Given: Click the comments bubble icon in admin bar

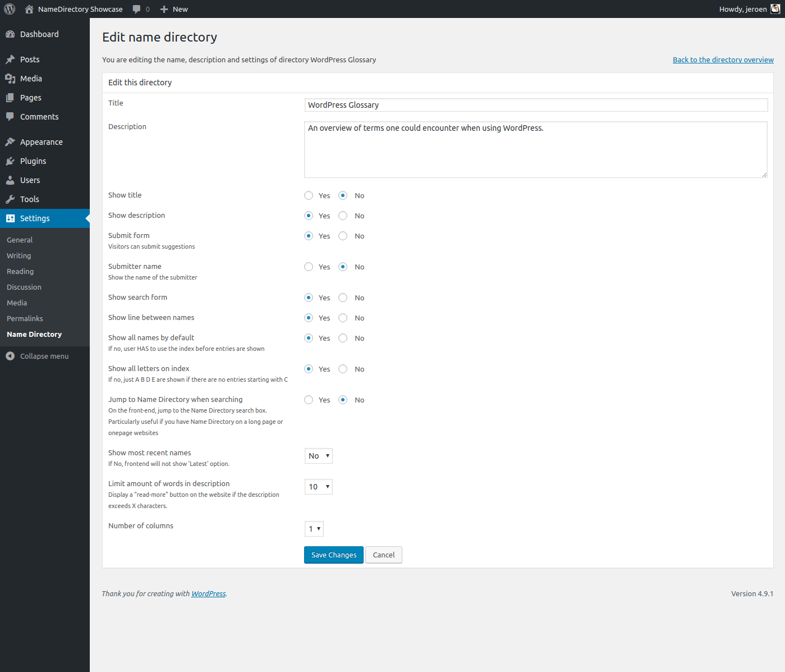Looking at the screenshot, I should pos(137,9).
